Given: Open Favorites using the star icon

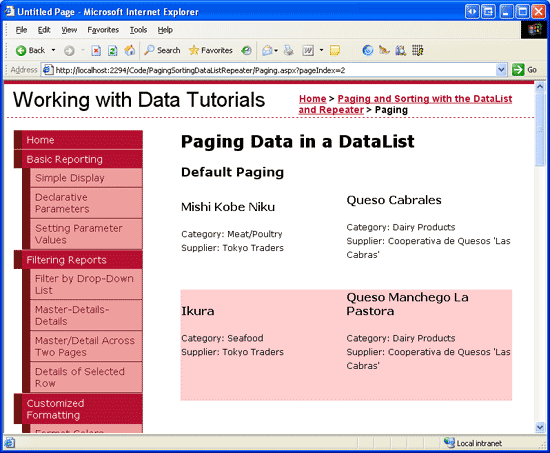Looking at the screenshot, I should [x=210, y=51].
